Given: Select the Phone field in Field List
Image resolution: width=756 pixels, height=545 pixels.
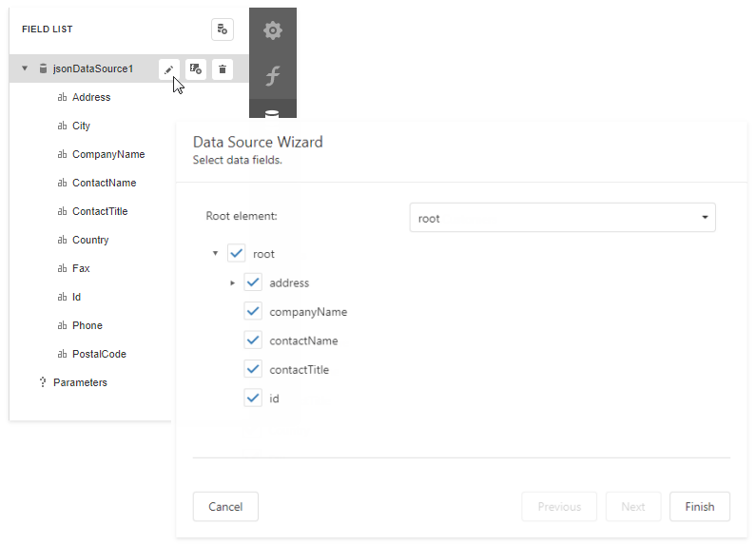Looking at the screenshot, I should [x=87, y=325].
